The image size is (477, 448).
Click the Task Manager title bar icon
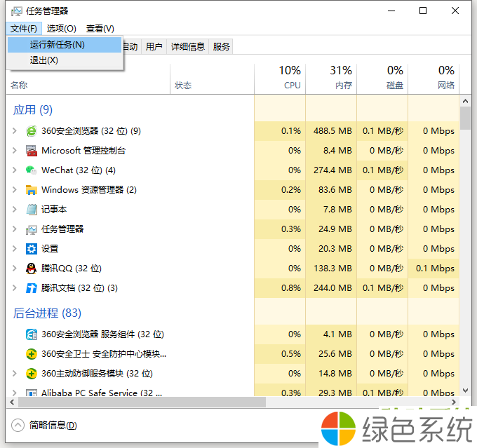[16, 11]
